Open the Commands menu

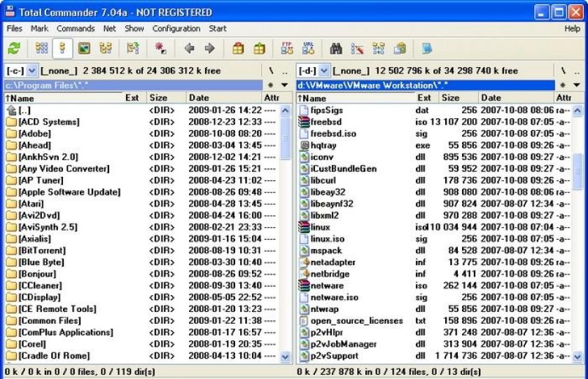[x=76, y=29]
